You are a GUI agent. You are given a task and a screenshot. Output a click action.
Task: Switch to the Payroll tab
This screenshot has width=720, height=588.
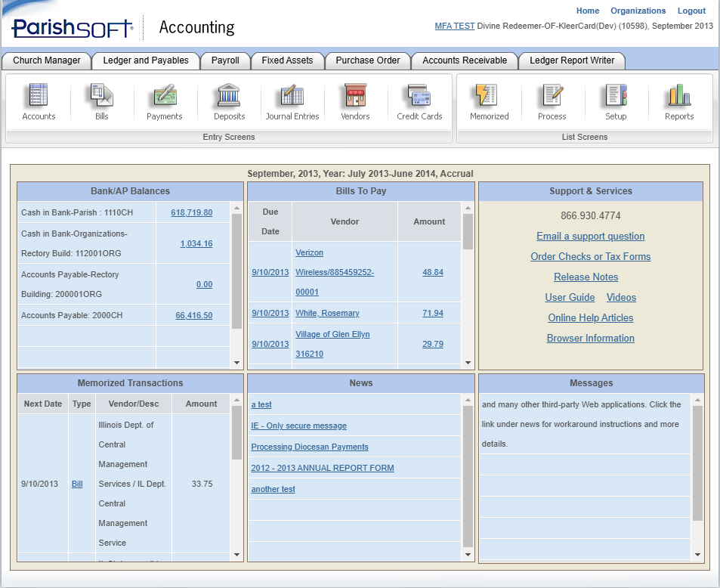225,60
